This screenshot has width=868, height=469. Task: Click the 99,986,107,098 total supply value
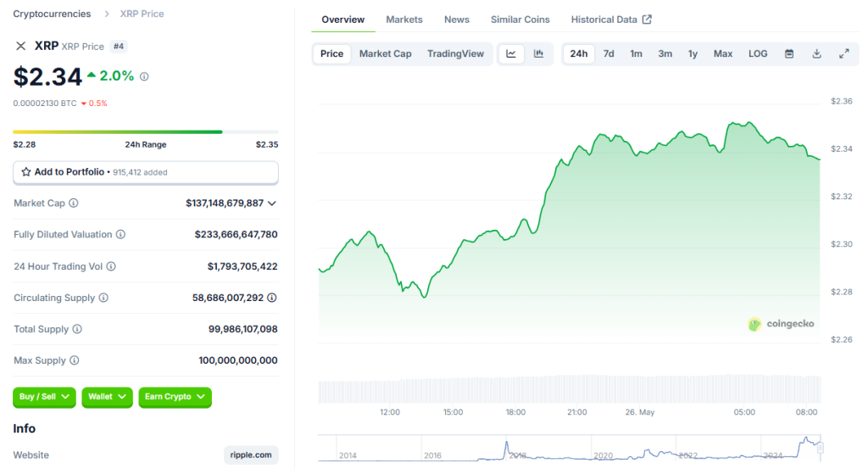point(243,329)
